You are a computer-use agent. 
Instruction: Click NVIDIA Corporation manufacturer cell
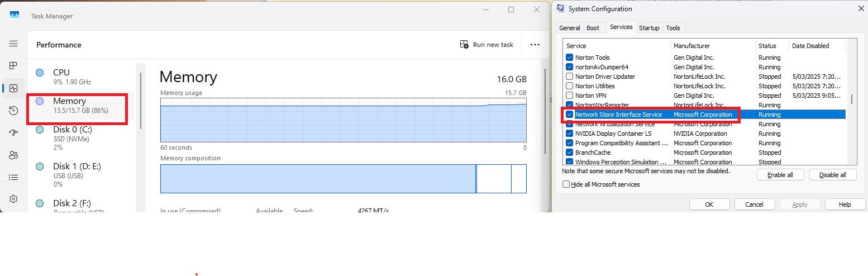point(700,134)
